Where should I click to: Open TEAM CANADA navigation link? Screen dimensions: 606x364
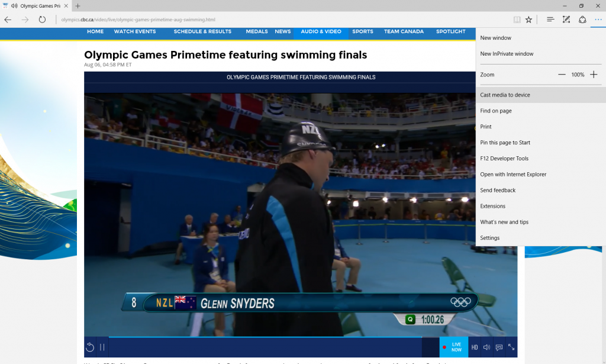click(x=404, y=32)
